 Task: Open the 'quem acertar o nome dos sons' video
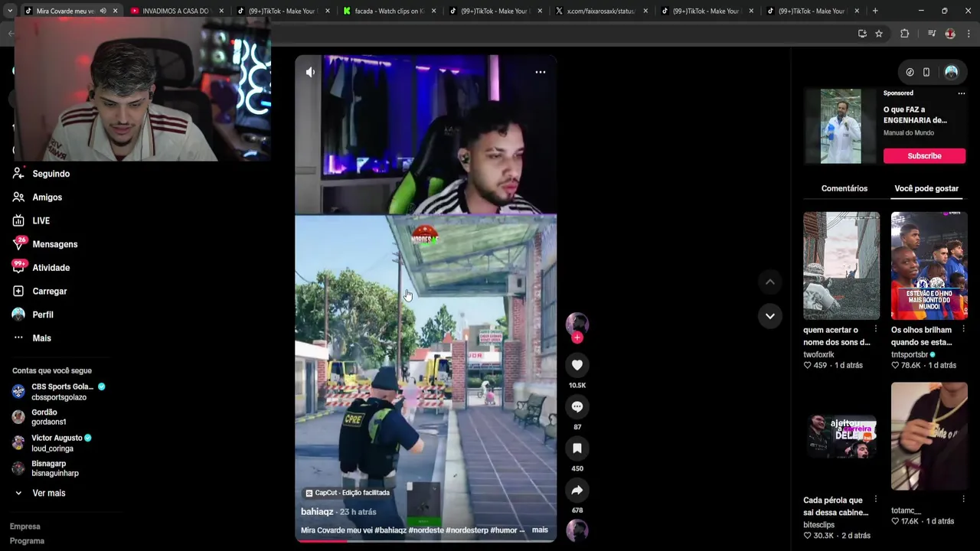click(x=841, y=266)
